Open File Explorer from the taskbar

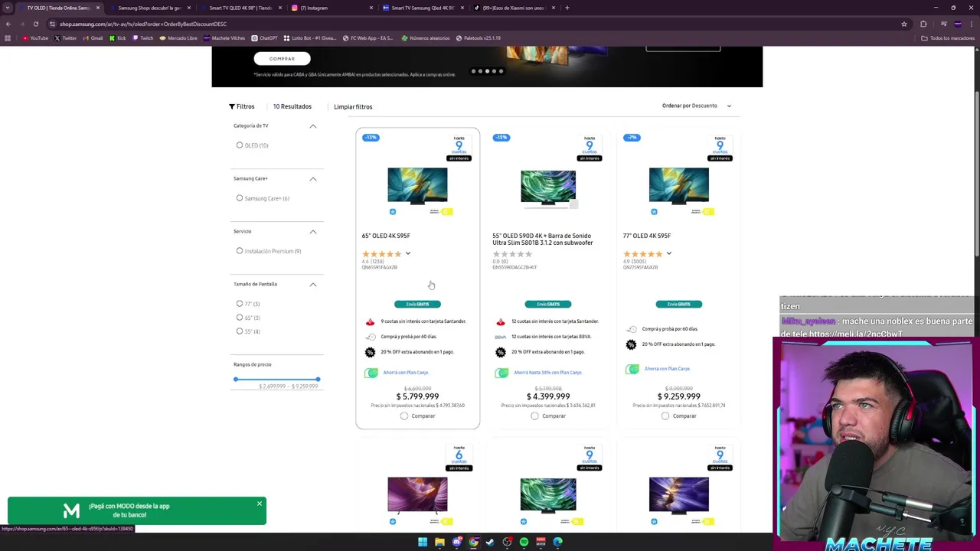439,542
